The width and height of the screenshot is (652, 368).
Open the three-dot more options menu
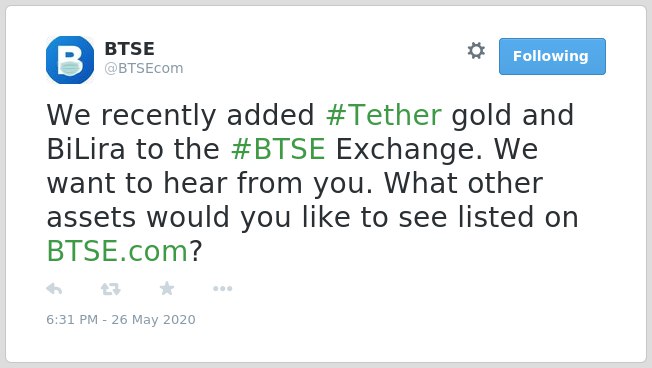pos(222,289)
